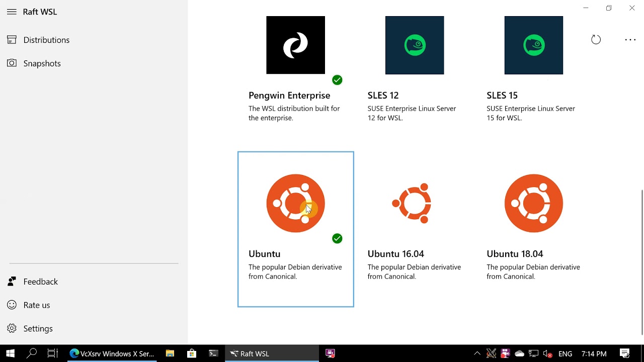The width and height of the screenshot is (644, 362).
Task: Open Task View on the taskbar
Action: tap(53, 353)
